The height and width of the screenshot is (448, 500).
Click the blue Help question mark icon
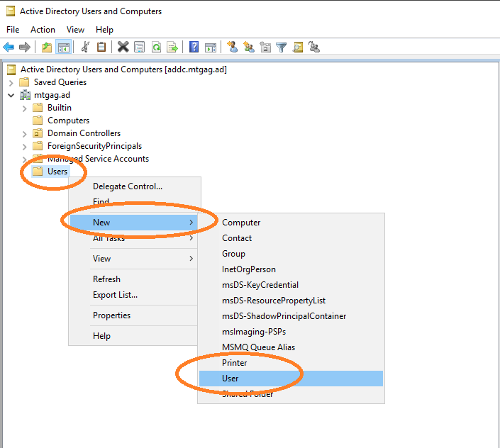(194, 47)
